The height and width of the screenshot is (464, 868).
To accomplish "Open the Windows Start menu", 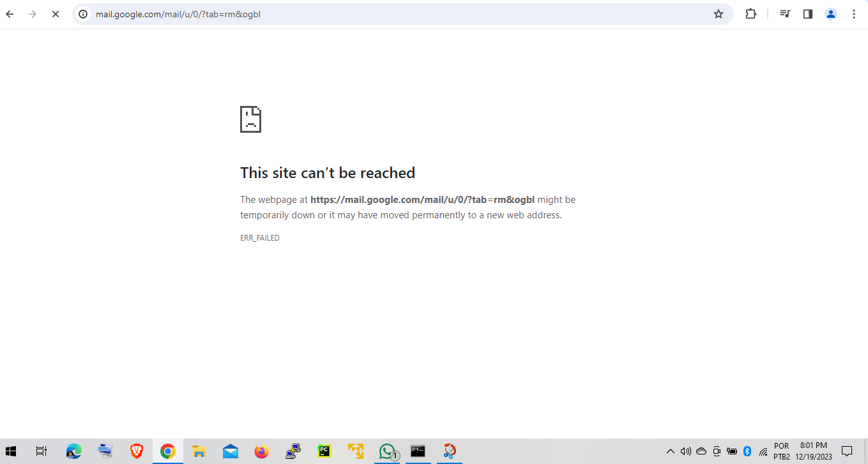I will click(x=11, y=451).
